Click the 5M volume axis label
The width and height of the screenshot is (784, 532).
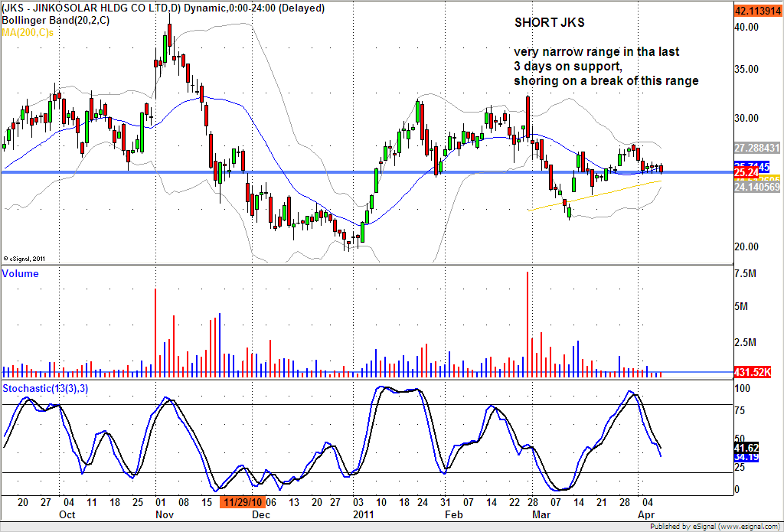click(x=741, y=306)
